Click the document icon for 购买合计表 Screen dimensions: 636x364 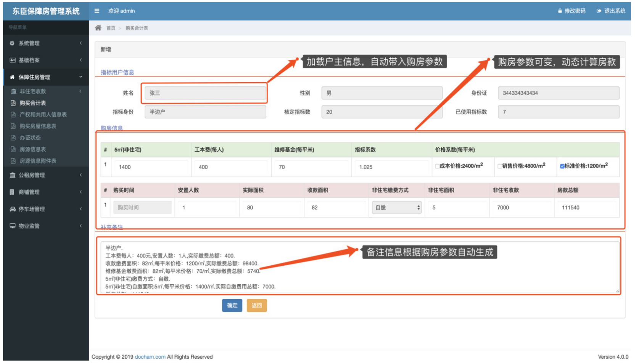13,103
